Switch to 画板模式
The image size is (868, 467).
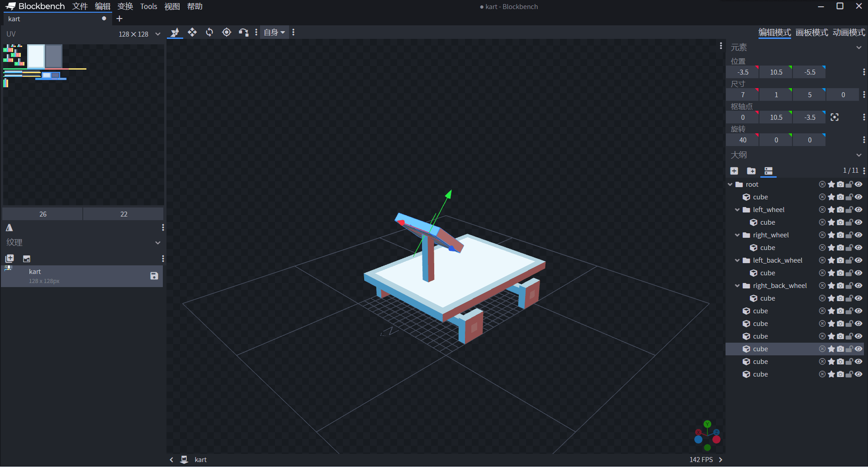point(811,33)
